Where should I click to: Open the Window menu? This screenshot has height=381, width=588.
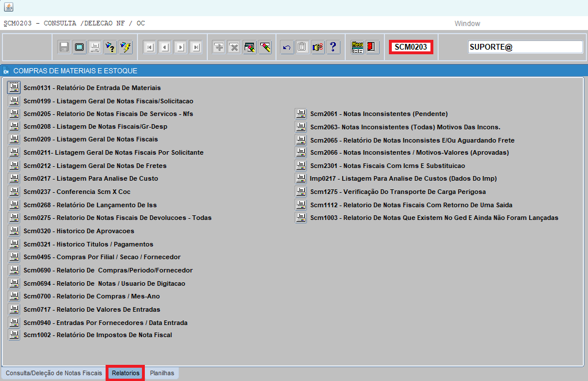(467, 24)
